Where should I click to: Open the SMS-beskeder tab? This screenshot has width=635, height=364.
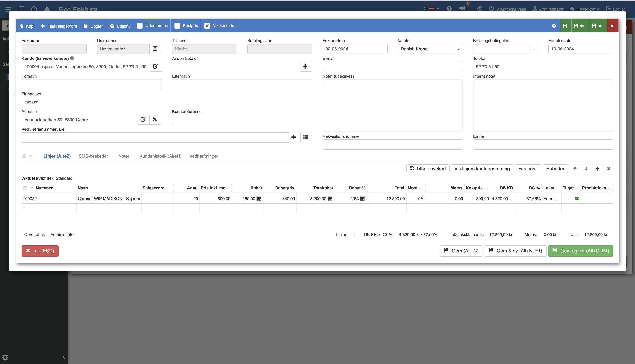(93, 156)
